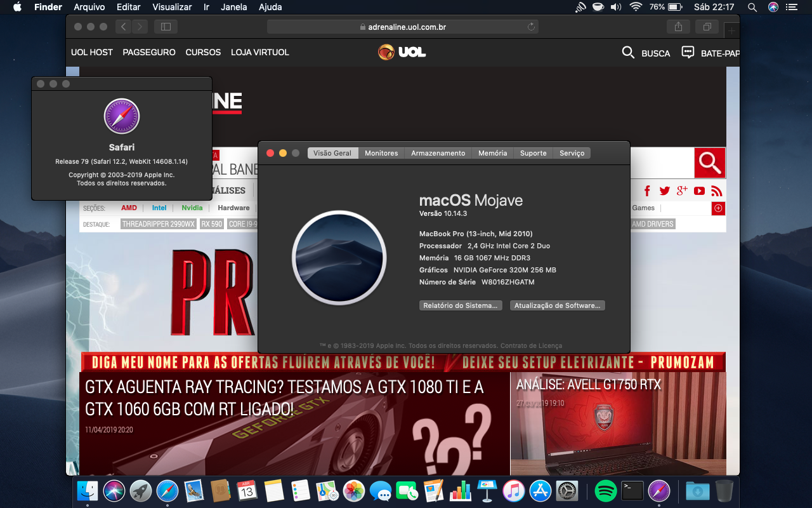
Task: Open Numbers chart icon in Dock
Action: tap(460, 491)
